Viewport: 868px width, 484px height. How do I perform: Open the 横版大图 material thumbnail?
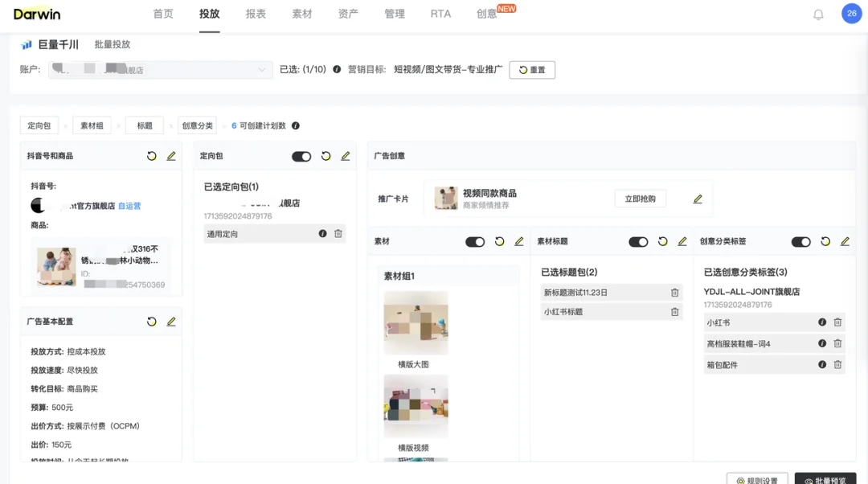(416, 323)
